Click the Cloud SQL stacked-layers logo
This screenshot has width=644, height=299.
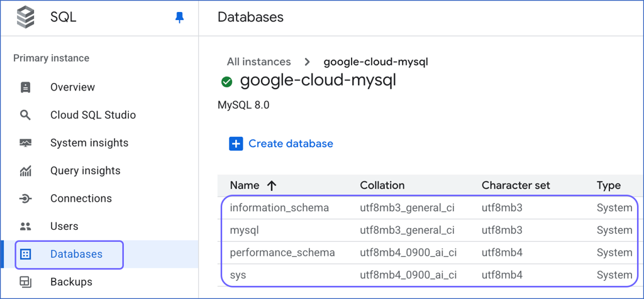(x=25, y=17)
